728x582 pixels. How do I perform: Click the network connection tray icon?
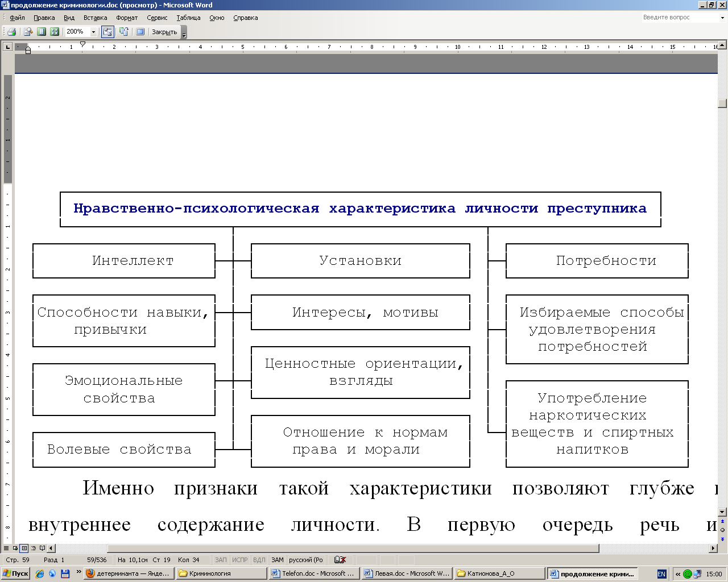click(x=697, y=574)
